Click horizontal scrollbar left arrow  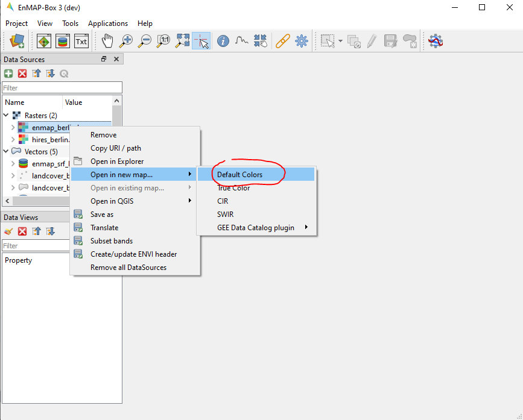[7, 201]
